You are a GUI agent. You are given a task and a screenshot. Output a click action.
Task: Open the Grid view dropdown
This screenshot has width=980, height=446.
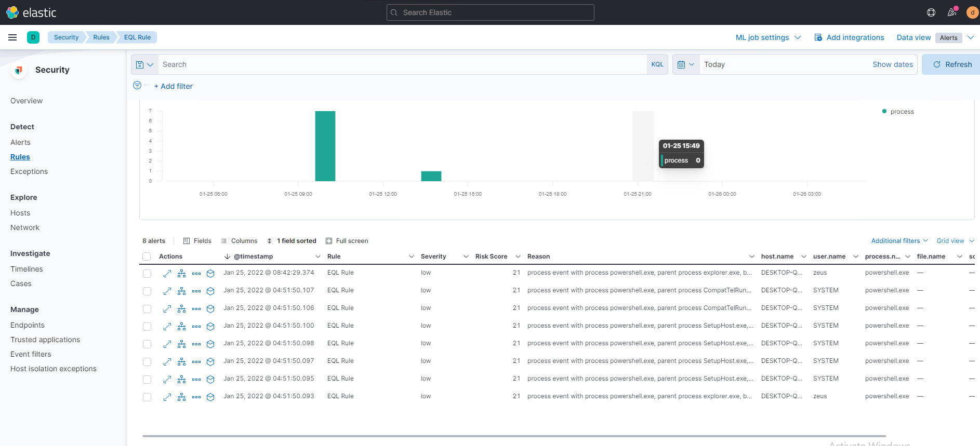(x=955, y=241)
